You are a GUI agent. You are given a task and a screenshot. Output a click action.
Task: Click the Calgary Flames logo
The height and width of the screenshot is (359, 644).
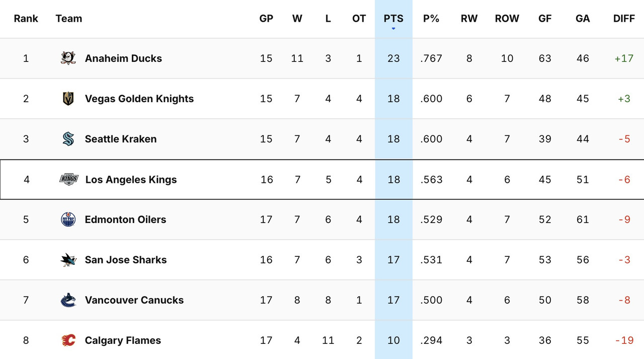[68, 340]
